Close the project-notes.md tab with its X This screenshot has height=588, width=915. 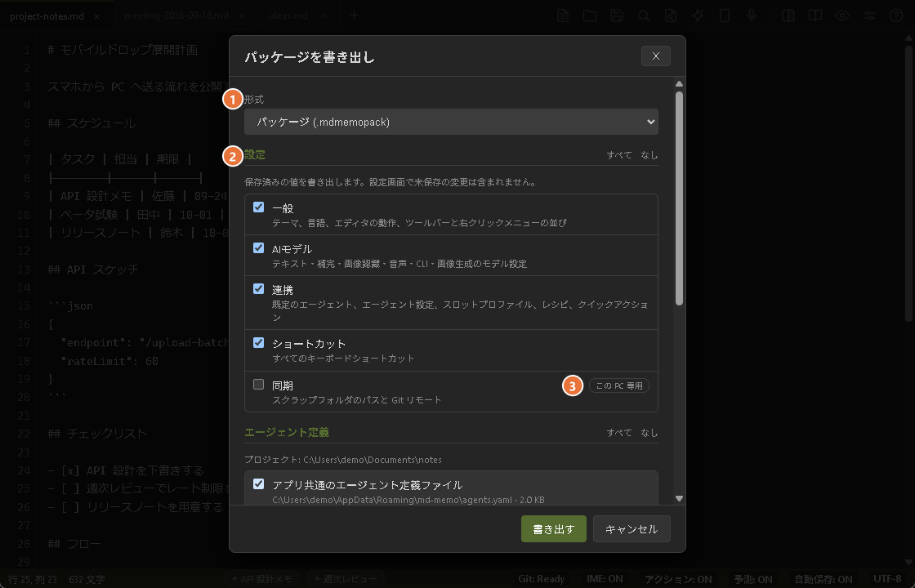97,16
